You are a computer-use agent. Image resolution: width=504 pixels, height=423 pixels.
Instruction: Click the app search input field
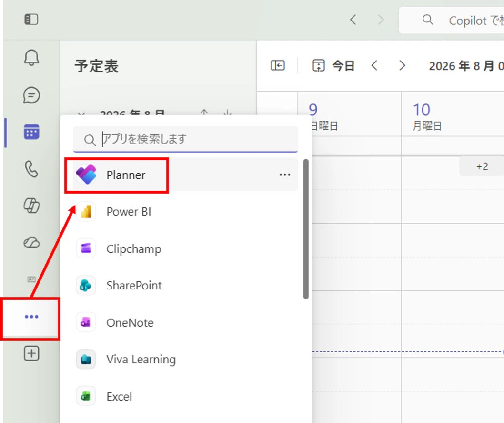185,139
